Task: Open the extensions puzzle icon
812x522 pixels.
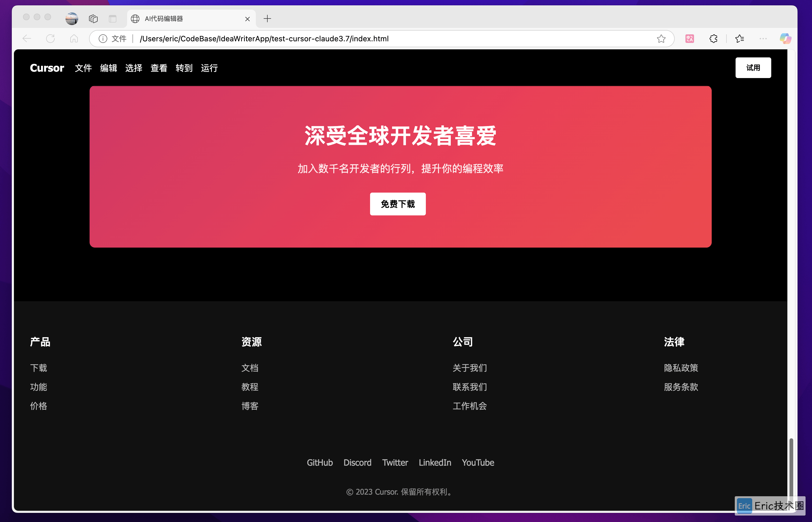Action: pyautogui.click(x=713, y=39)
